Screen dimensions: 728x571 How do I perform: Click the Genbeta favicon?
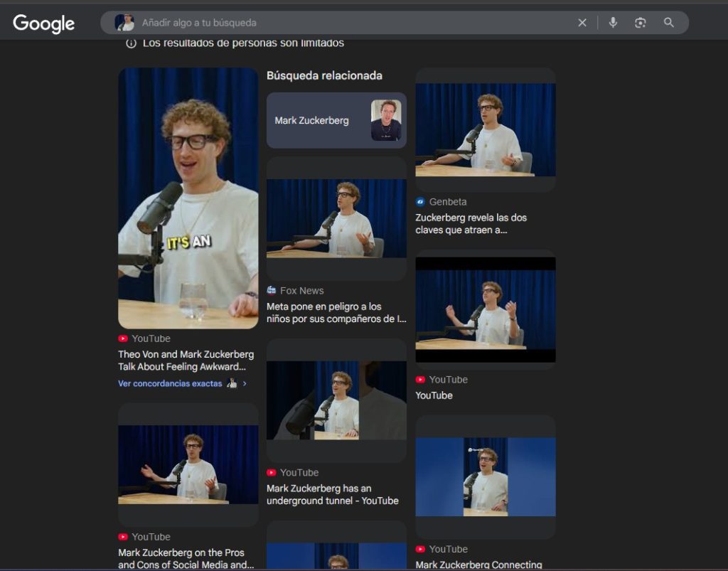click(x=420, y=202)
